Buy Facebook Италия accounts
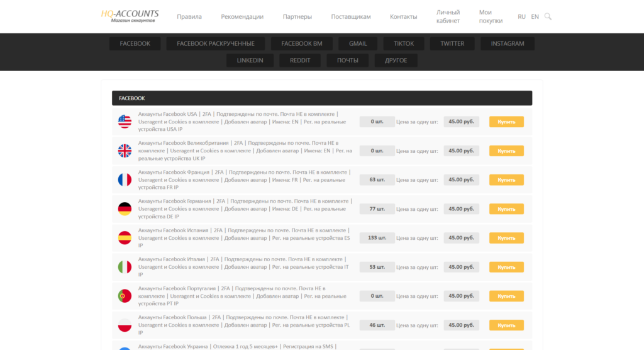This screenshot has width=644, height=350. coord(506,267)
